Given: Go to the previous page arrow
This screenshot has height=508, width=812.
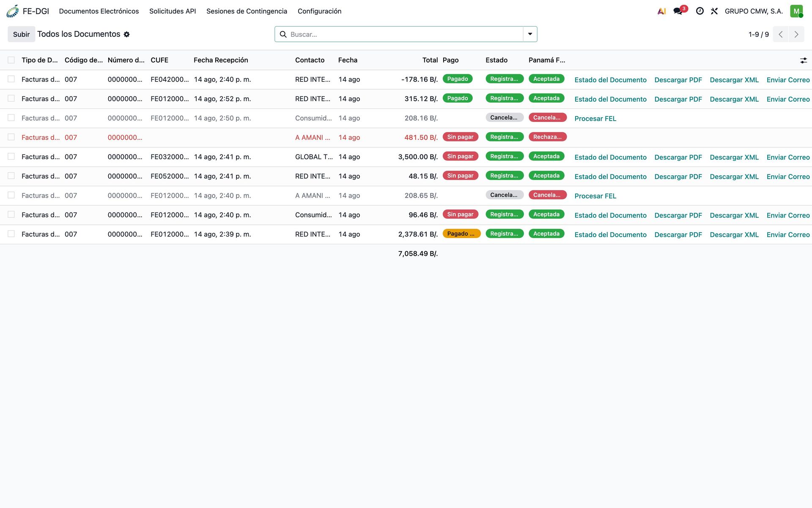Looking at the screenshot, I should (781, 34).
